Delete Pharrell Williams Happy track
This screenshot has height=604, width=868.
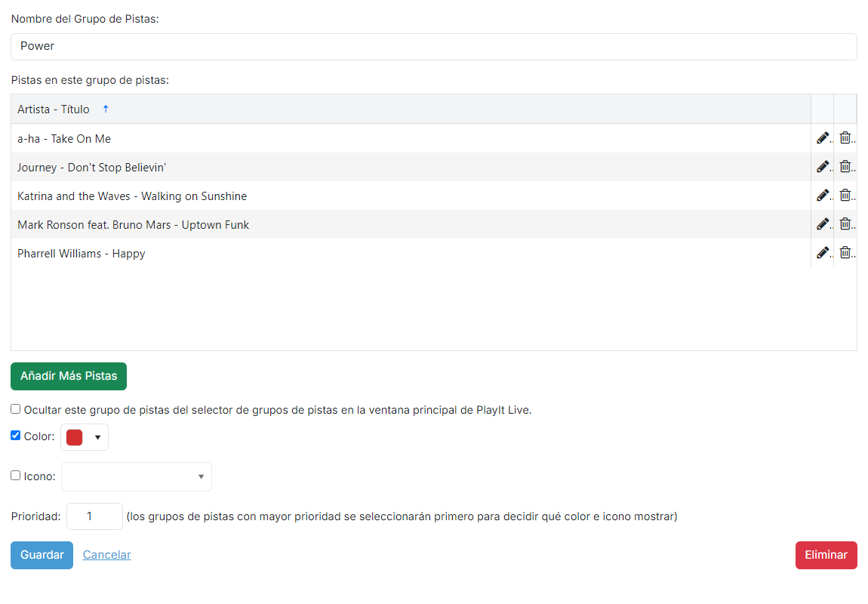tap(845, 253)
